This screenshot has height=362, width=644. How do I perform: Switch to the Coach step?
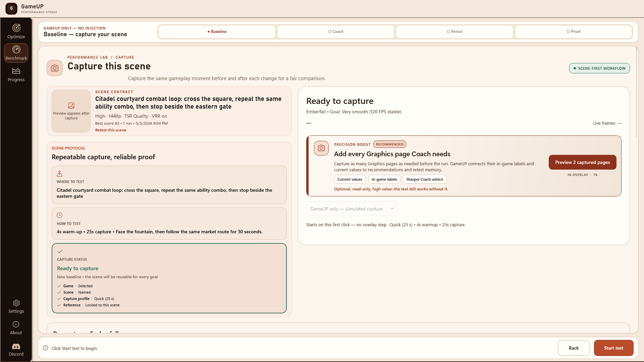(336, 32)
